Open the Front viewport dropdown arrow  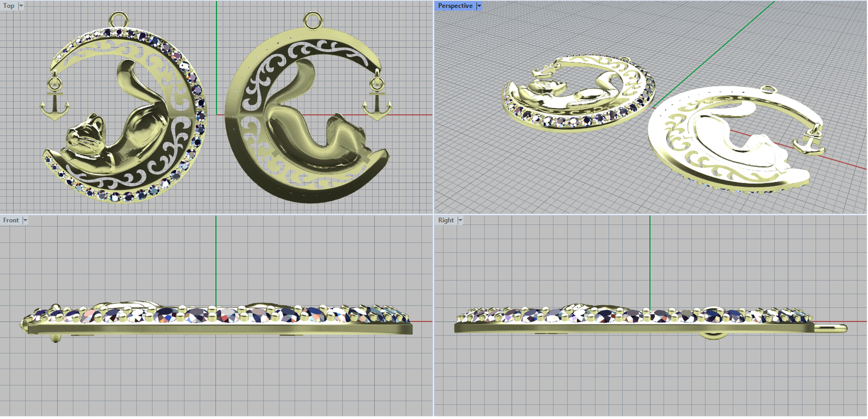[25, 220]
